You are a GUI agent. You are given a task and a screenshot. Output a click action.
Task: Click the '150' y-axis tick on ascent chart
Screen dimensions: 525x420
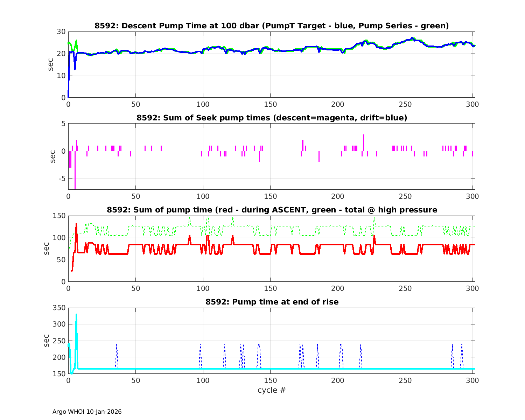[59, 216]
